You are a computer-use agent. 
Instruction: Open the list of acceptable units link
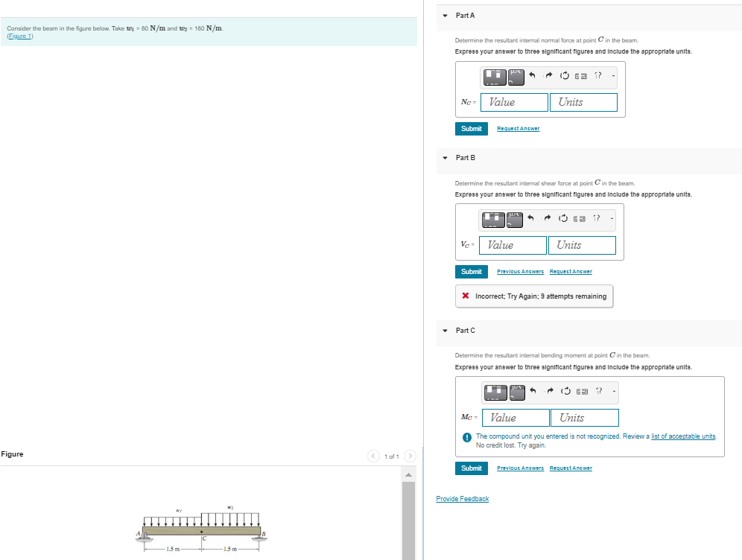pos(683,436)
